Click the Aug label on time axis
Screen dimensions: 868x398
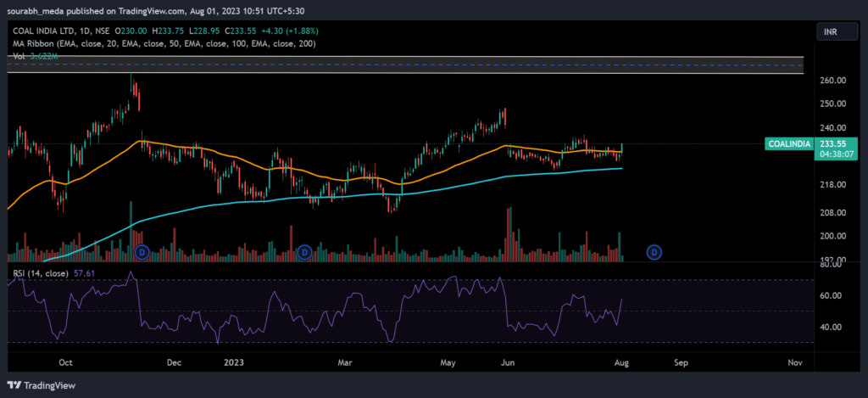tap(621, 363)
